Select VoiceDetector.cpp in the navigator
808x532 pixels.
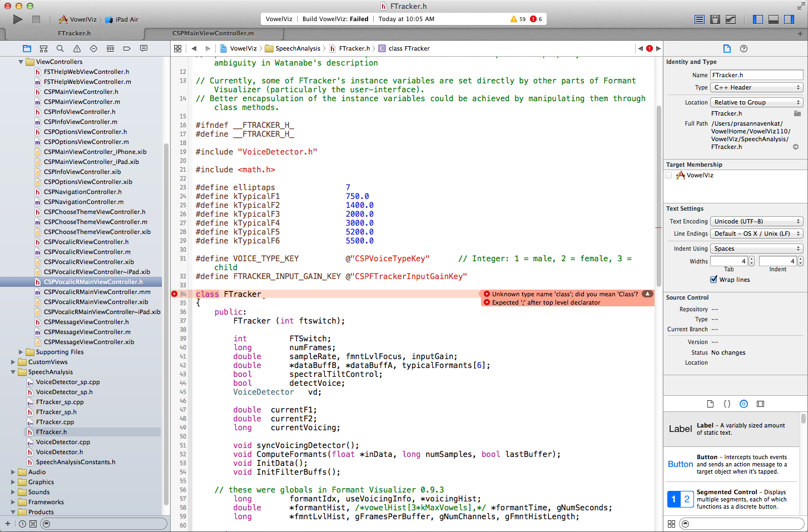coord(63,442)
